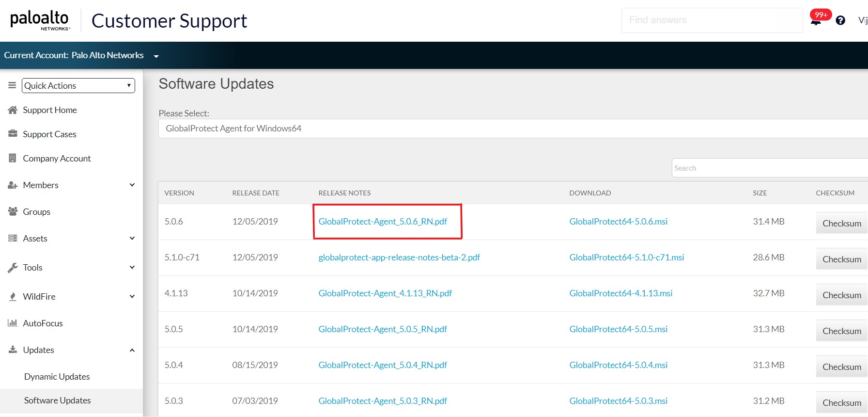
Task: Open GlobalProtect-Agent_5.0.6_RN.pdf release notes
Action: pyautogui.click(x=383, y=222)
